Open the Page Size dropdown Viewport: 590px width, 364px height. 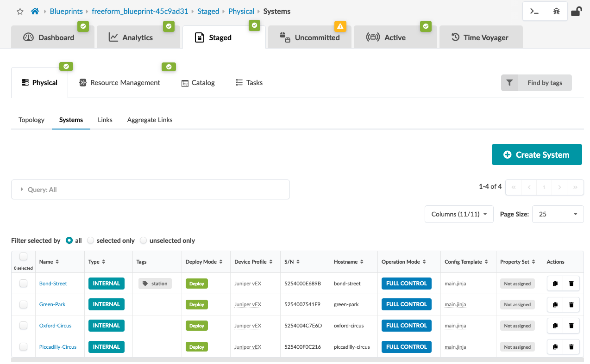[x=558, y=214]
